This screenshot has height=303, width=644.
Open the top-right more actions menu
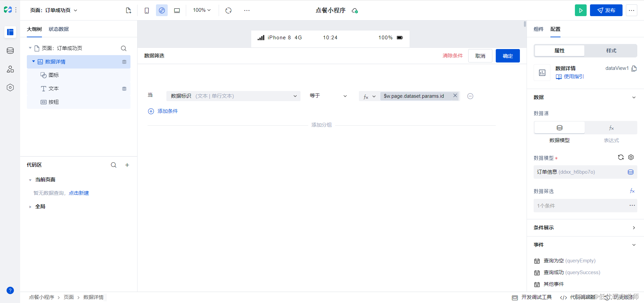point(632,10)
